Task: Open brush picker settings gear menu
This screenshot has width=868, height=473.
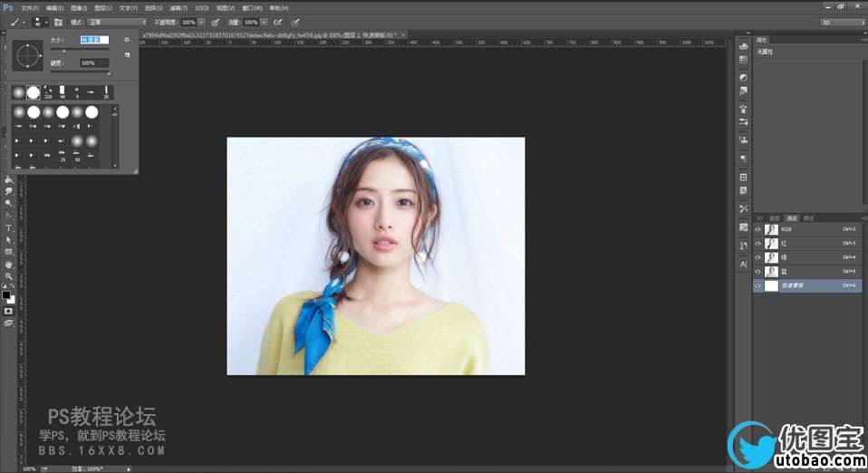Action: click(x=127, y=40)
